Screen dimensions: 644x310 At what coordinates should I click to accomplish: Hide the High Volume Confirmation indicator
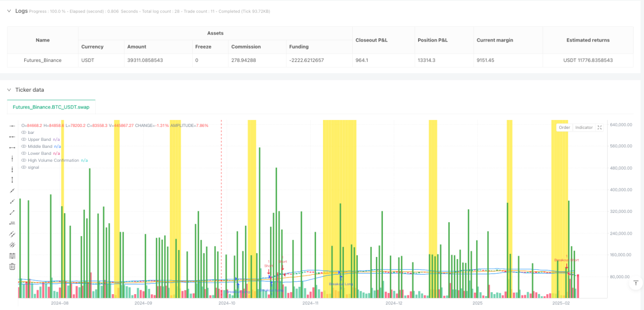click(24, 160)
